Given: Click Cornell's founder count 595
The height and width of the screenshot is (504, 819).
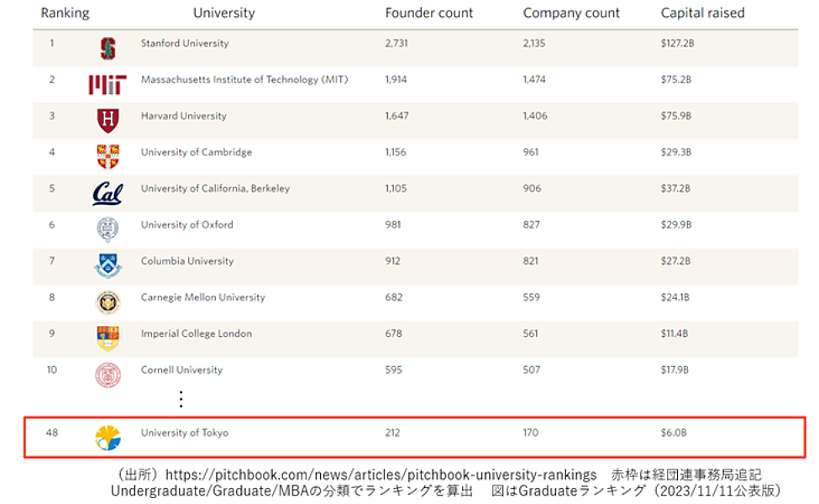Looking at the screenshot, I should click(x=394, y=370).
